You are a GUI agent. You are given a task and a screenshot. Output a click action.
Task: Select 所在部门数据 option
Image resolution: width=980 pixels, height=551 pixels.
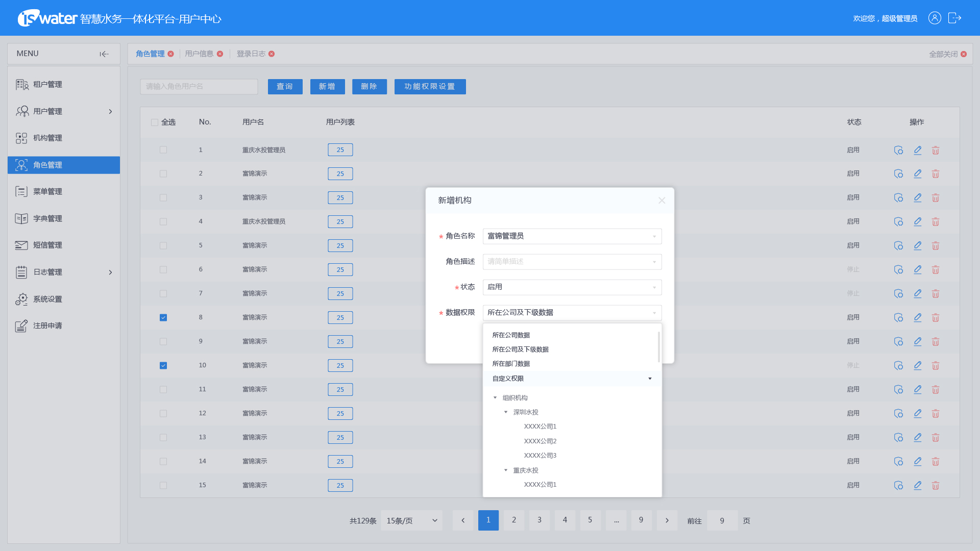[x=511, y=364]
